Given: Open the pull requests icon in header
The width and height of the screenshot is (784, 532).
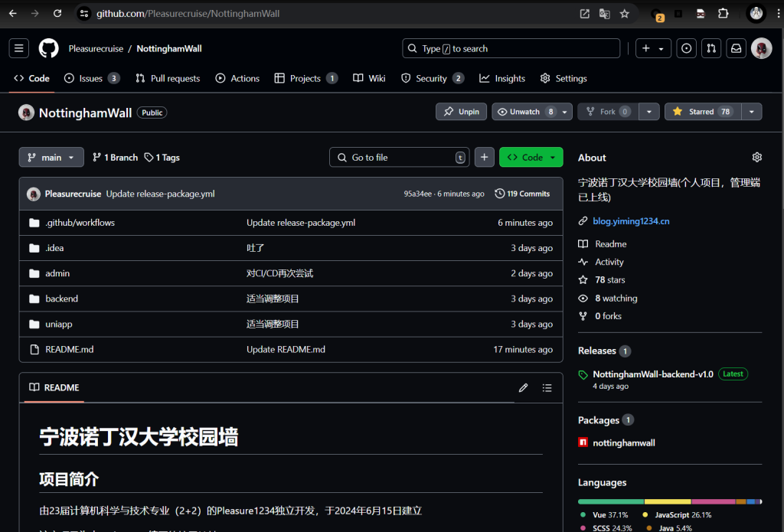Looking at the screenshot, I should [711, 48].
